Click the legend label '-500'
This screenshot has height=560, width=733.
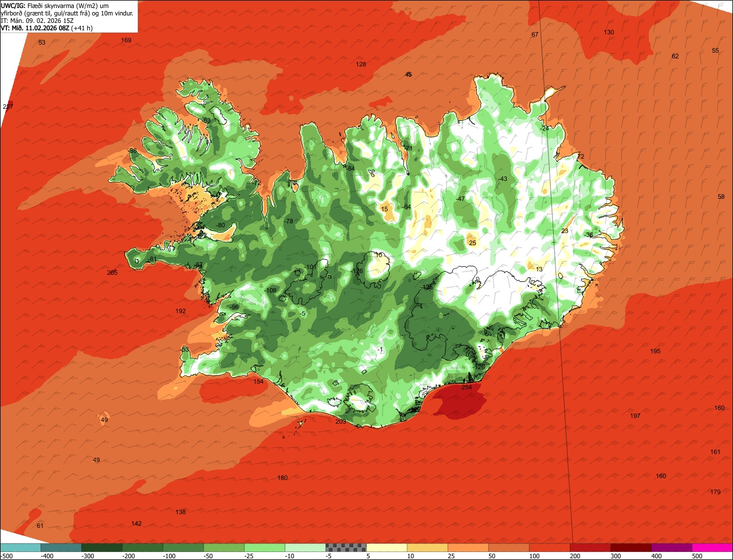pyautogui.click(x=6, y=556)
